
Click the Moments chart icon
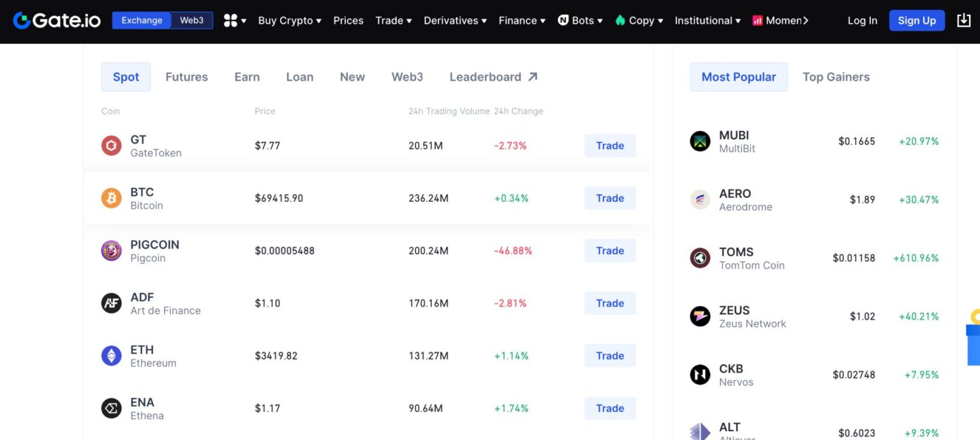(757, 20)
